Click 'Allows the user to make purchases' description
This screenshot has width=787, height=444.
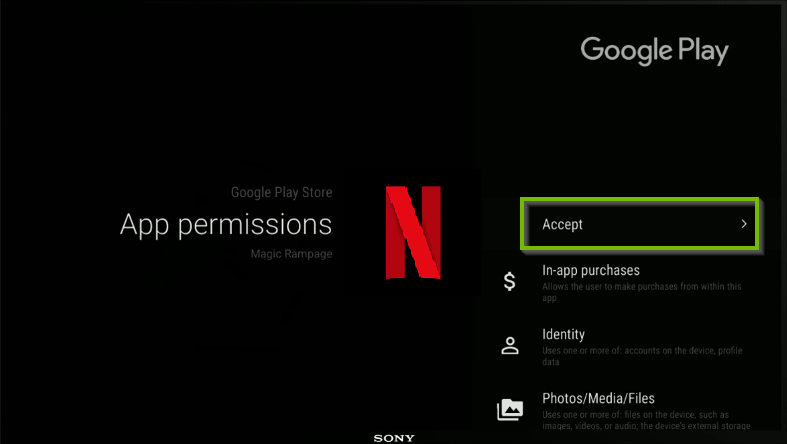(641, 292)
